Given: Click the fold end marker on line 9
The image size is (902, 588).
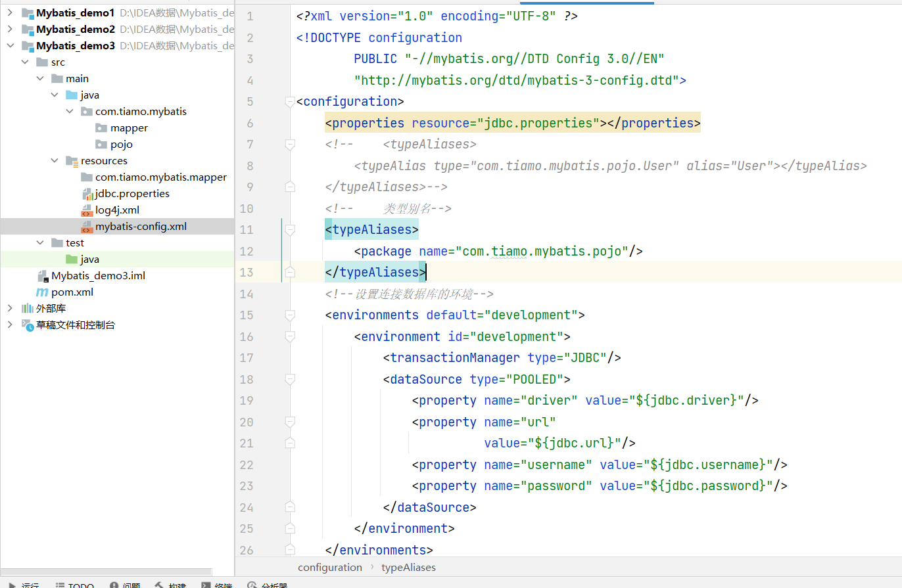Looking at the screenshot, I should 289,187.
